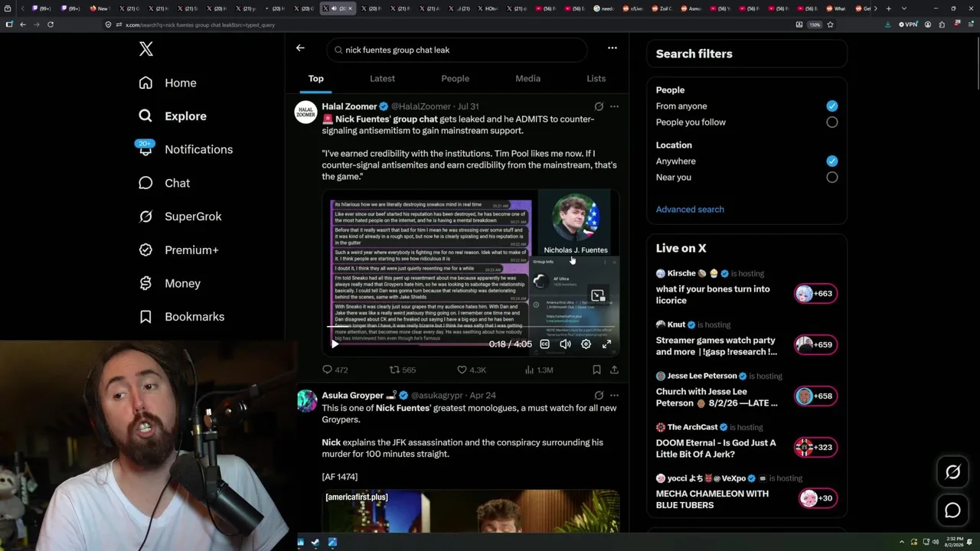This screenshot has height=551, width=980.
Task: Open Premium+ in the sidebar
Action: pyautogui.click(x=178, y=250)
